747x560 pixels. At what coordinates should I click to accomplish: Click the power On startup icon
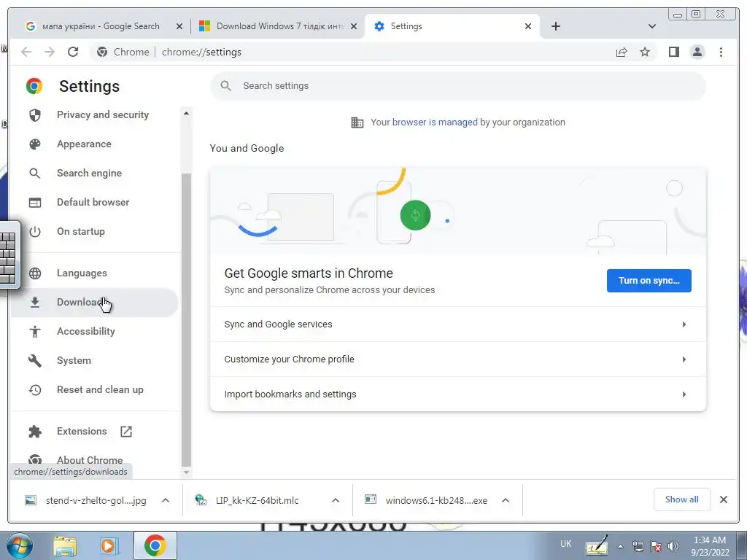click(35, 232)
